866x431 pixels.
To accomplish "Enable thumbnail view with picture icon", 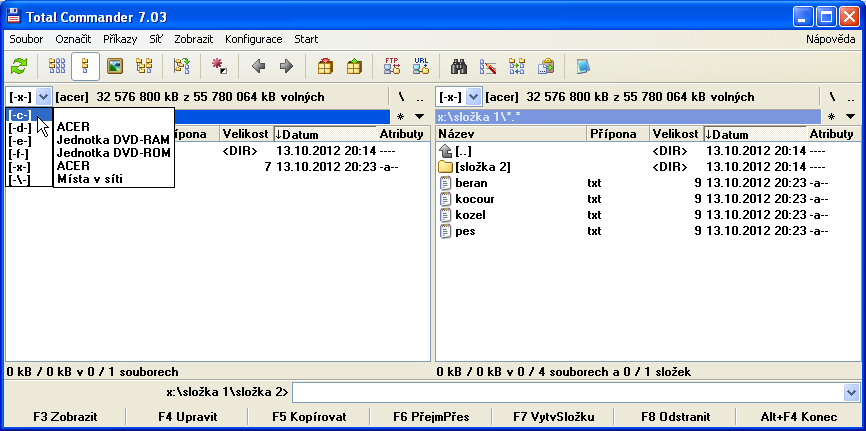I will pos(115,67).
